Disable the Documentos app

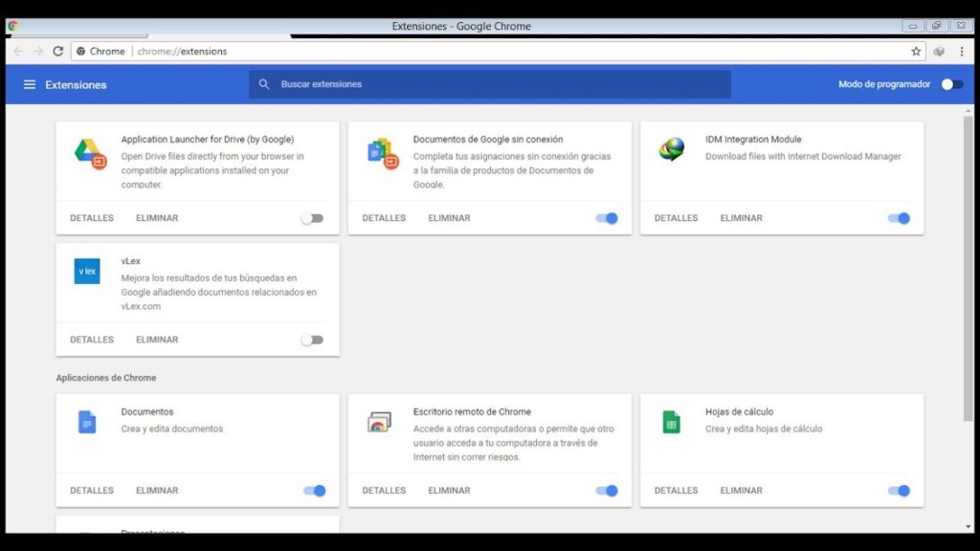pyautogui.click(x=315, y=491)
